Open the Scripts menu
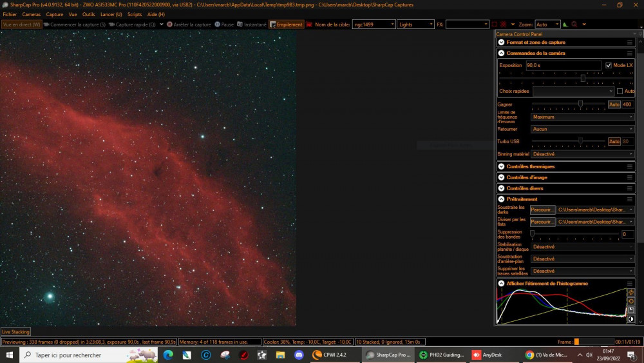Screen dimensions: 644x363 135,14
